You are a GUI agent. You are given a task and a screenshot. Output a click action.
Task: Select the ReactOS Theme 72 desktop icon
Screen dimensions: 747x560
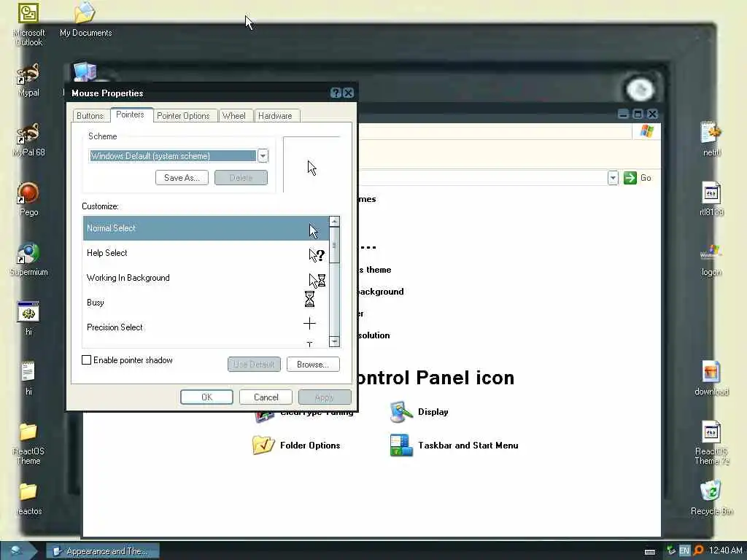[x=711, y=443]
